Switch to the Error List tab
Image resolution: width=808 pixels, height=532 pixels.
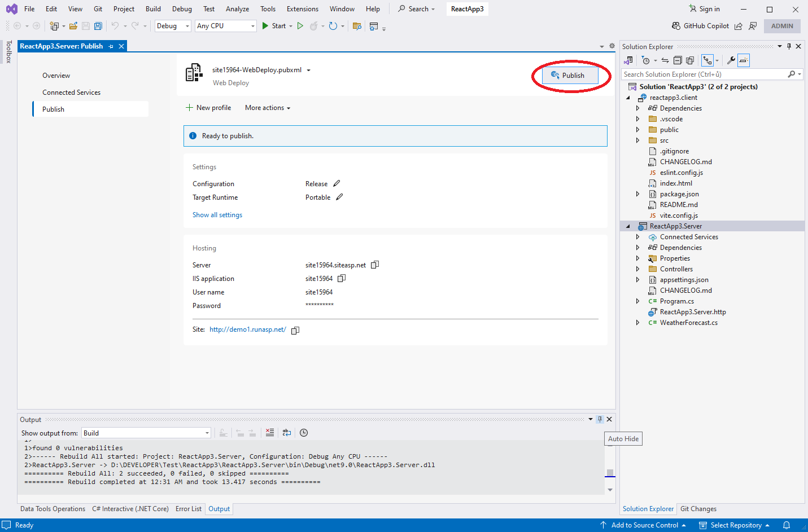click(x=189, y=509)
